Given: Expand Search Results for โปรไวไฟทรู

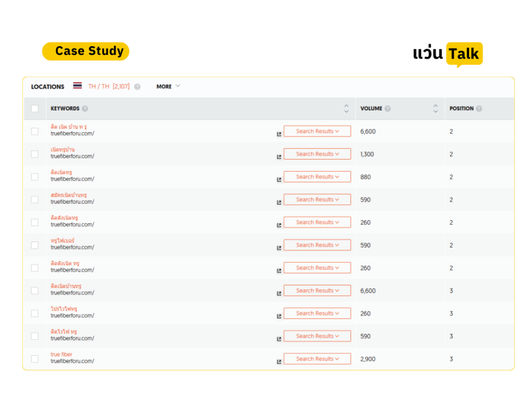Looking at the screenshot, I should click(317, 313).
